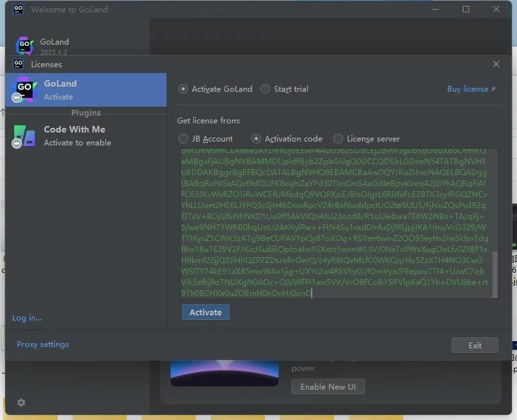This screenshot has height=420, width=517.
Task: Open the Buy license link
Action: [471, 89]
